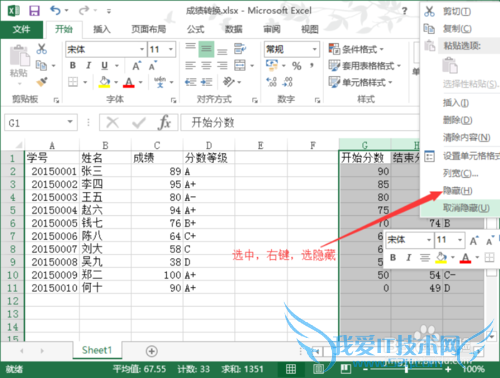The image size is (500, 378).
Task: Click the Comma Style icon
Action: coord(312,65)
